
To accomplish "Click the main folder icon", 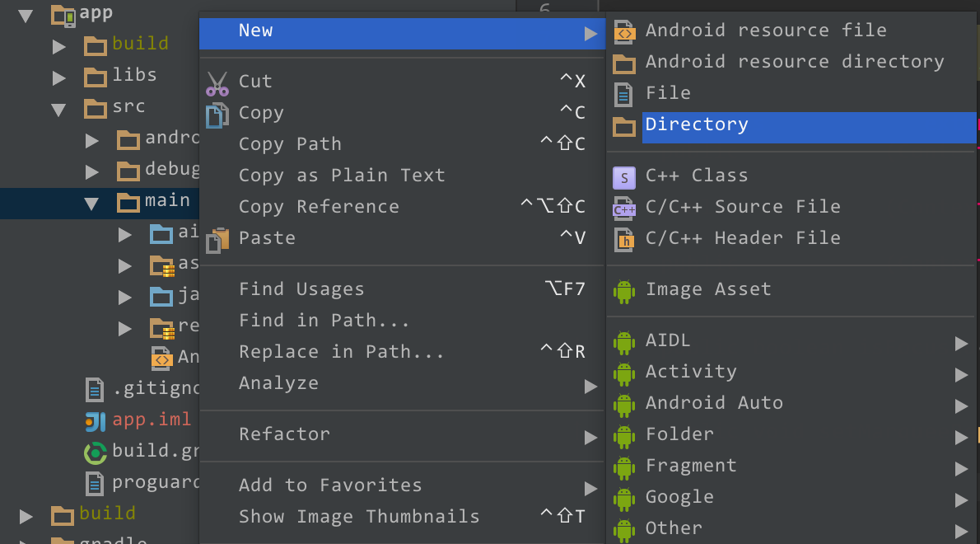I will coord(128,202).
